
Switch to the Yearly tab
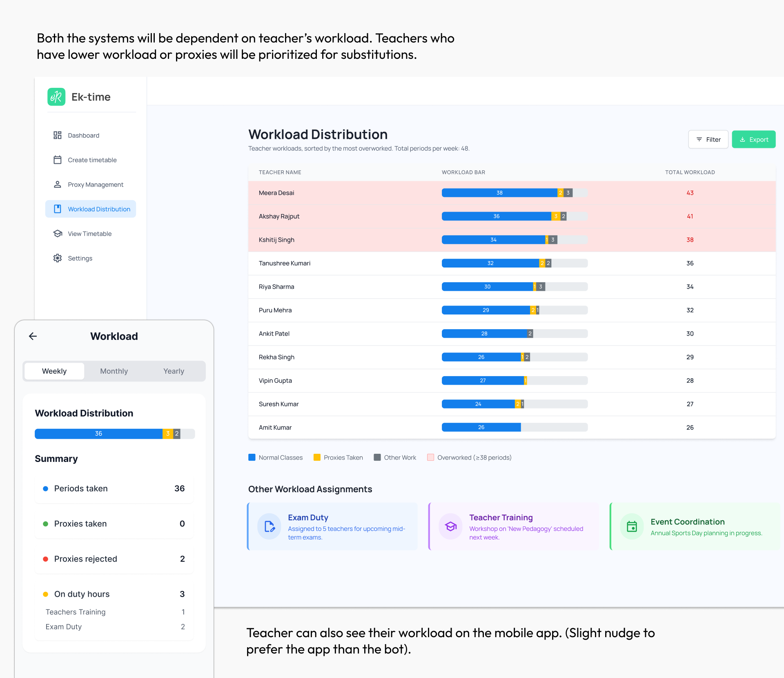point(174,371)
